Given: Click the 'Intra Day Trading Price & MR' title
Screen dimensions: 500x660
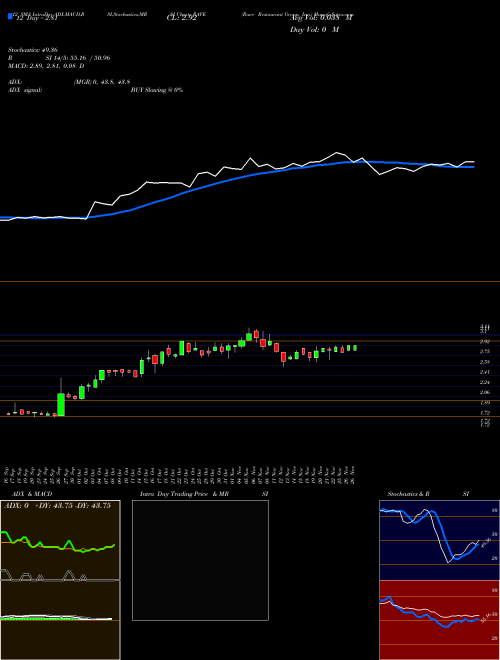Looking at the screenshot, I should [184, 494].
